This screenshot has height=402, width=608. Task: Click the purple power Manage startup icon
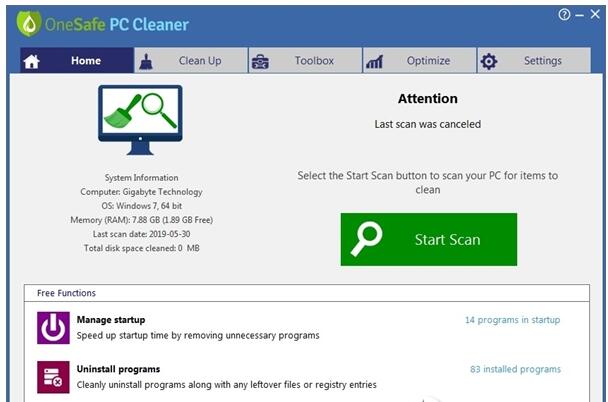(54, 328)
